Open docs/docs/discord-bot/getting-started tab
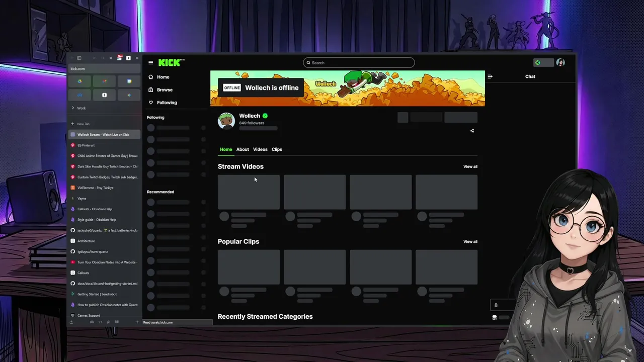Viewport: 644px width, 362px height. 104,283
